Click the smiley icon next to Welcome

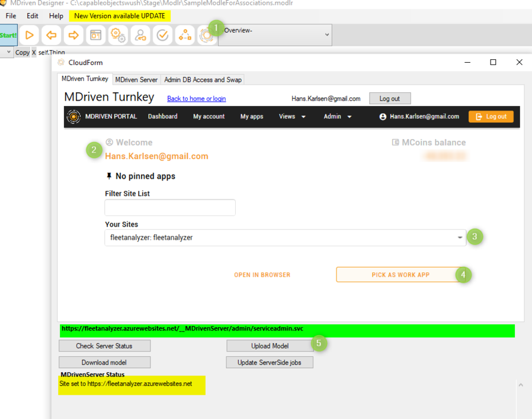pyautogui.click(x=109, y=142)
